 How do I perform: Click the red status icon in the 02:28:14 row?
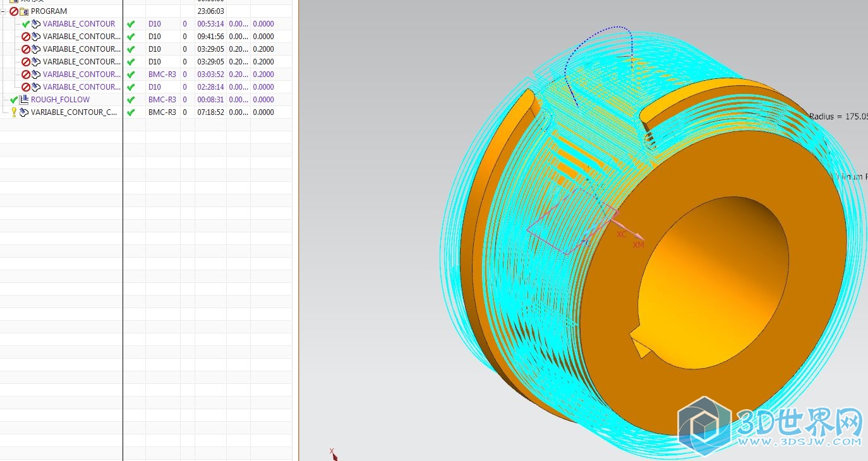[26, 87]
